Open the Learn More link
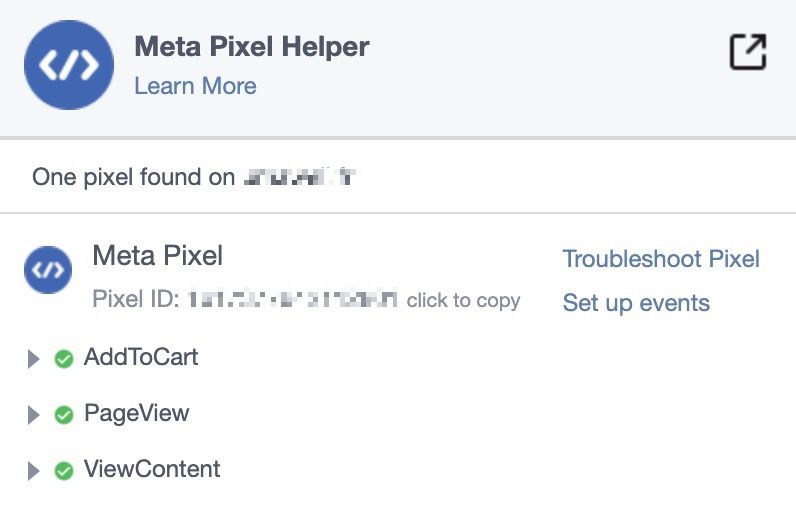Viewport: 796px width, 530px height. tap(195, 86)
